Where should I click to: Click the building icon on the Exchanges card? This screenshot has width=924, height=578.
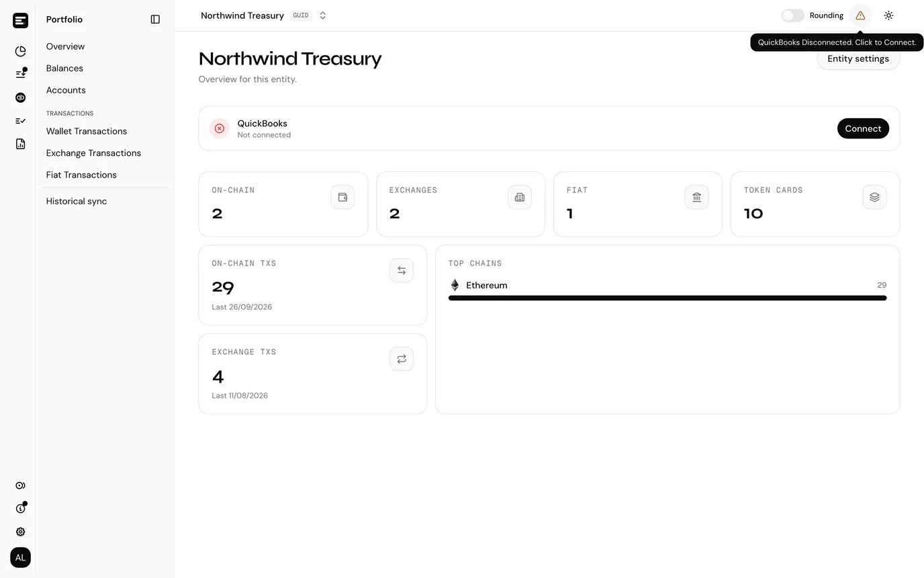coord(520,197)
